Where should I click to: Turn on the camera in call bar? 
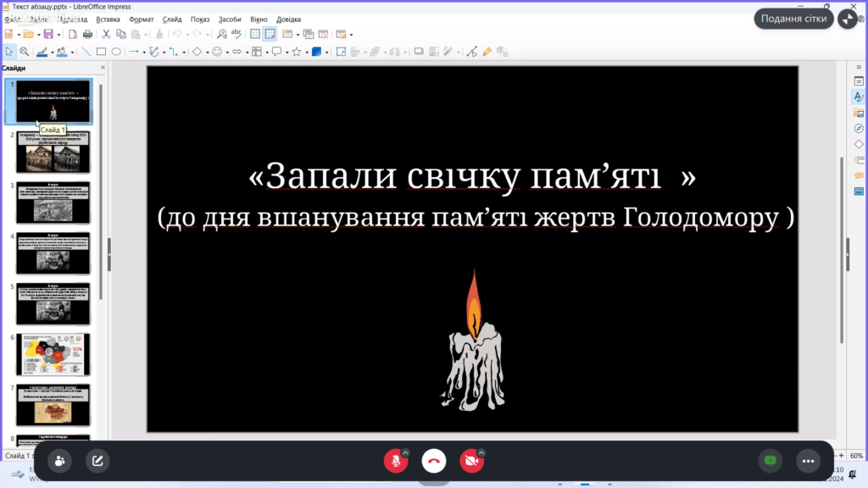(x=471, y=461)
